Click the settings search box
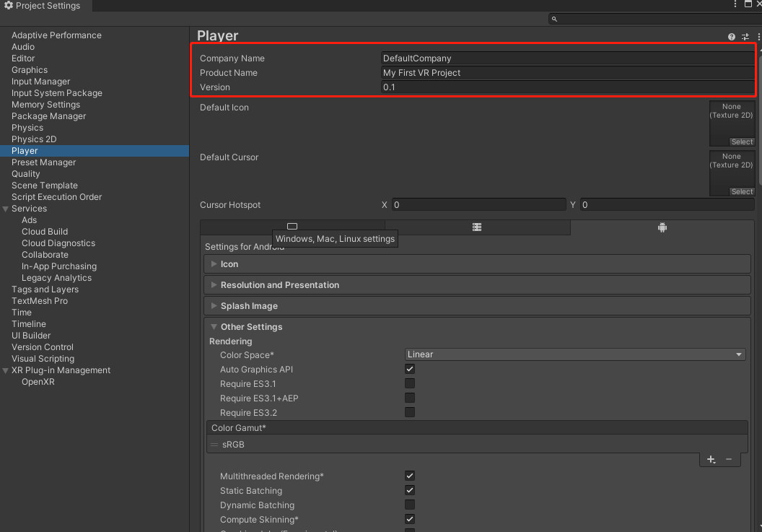The width and height of the screenshot is (762, 532). point(653,19)
